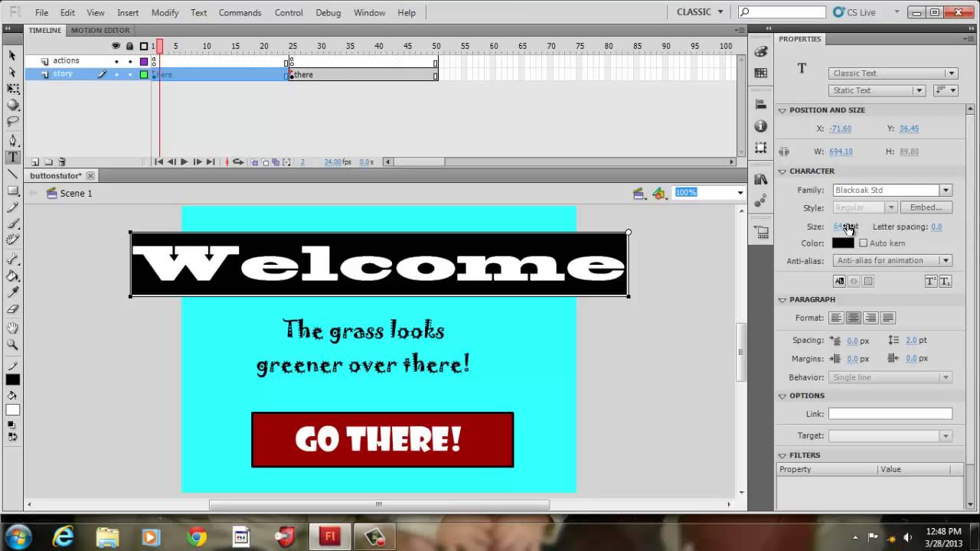
Task: Toggle superscript button
Action: coord(931,282)
